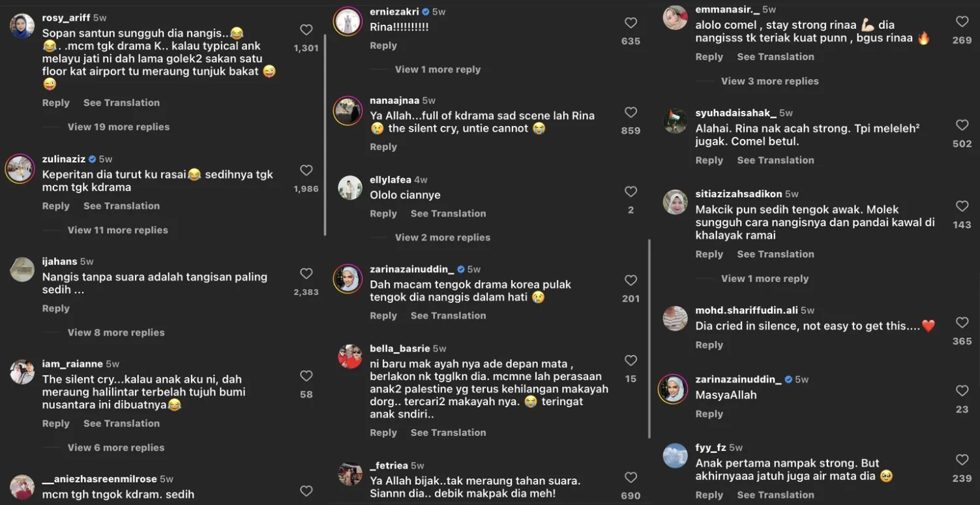Expand "View 19 more replies" under rosy_ariff

[x=118, y=127]
